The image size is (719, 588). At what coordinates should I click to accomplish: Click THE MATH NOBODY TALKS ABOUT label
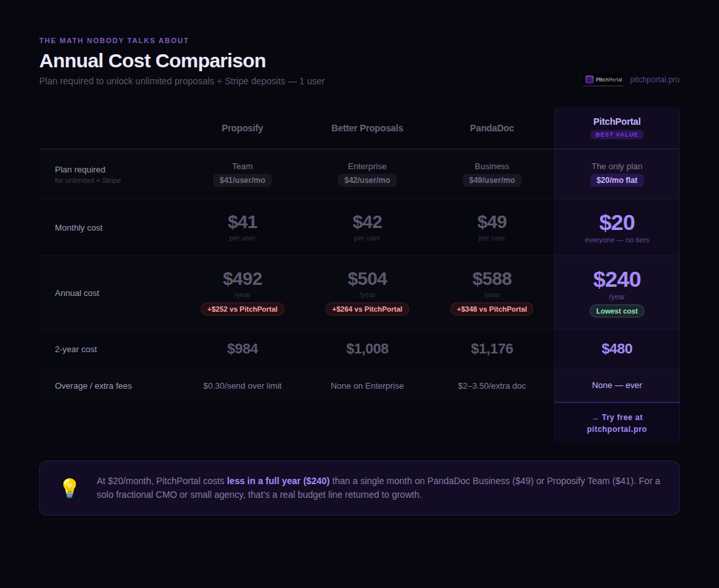(x=114, y=41)
